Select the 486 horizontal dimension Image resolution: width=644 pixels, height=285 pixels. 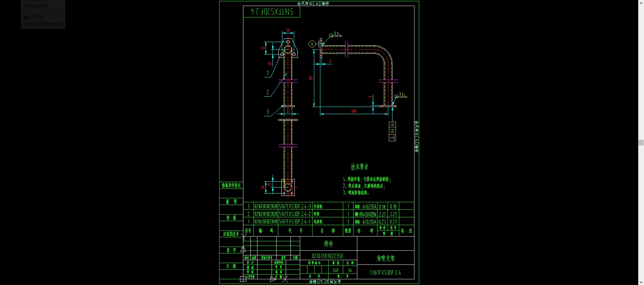[x=354, y=111]
